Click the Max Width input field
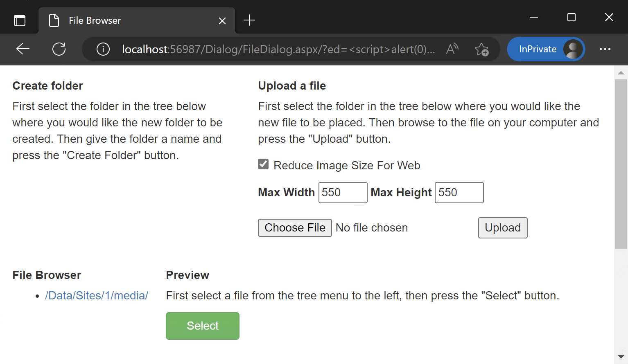628x364 pixels. click(343, 193)
